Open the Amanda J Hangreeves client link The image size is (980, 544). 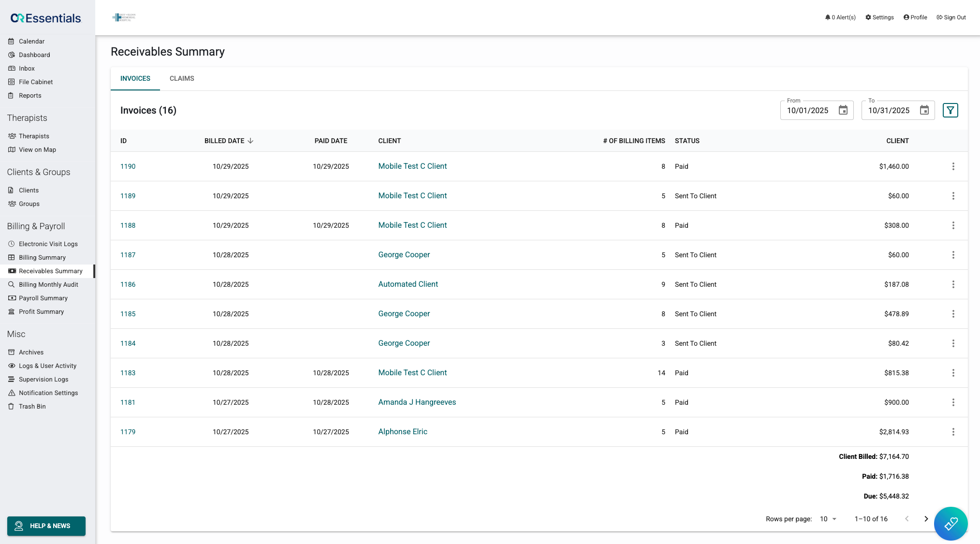tap(417, 402)
